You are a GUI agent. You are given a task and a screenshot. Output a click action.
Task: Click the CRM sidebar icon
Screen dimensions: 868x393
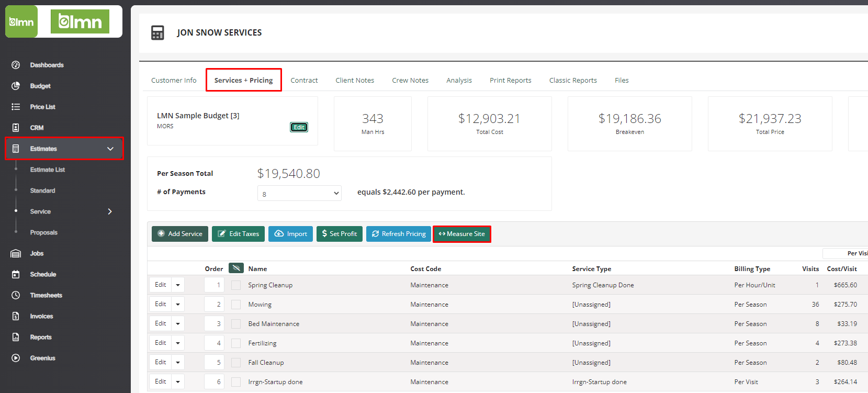coord(16,128)
